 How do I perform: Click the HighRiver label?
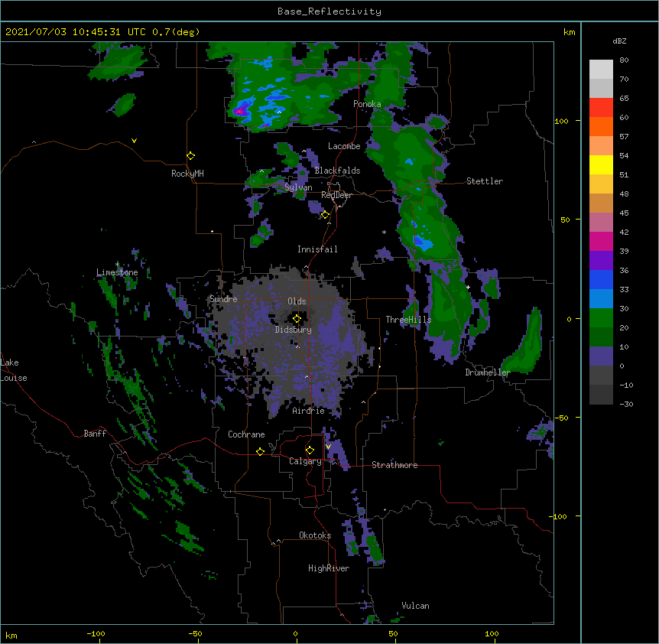click(x=329, y=568)
